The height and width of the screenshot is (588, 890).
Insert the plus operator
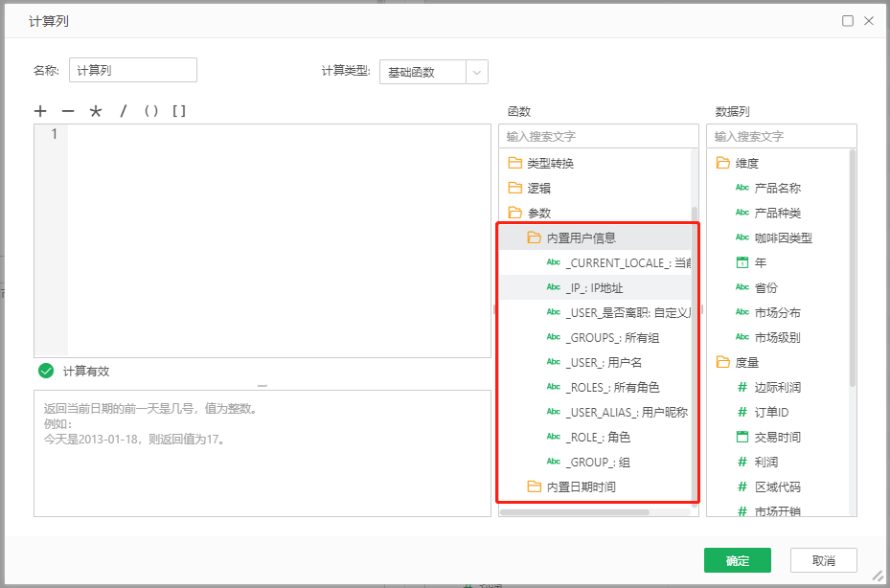39,111
